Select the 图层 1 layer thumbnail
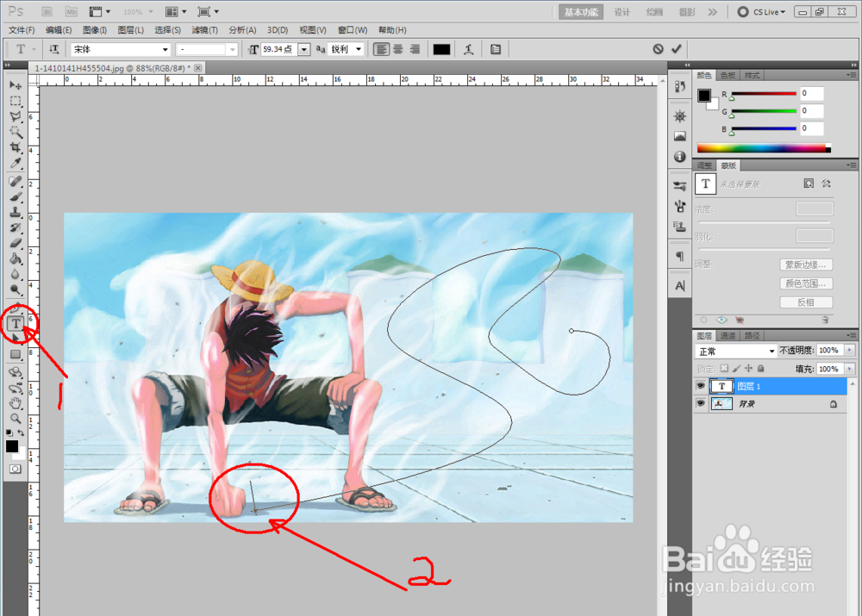 (x=721, y=386)
